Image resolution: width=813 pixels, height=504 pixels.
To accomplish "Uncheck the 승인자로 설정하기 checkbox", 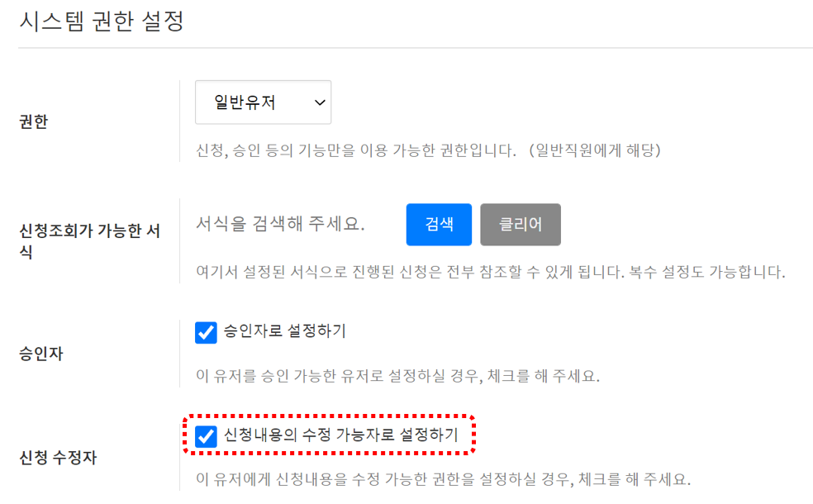I will (x=206, y=332).
